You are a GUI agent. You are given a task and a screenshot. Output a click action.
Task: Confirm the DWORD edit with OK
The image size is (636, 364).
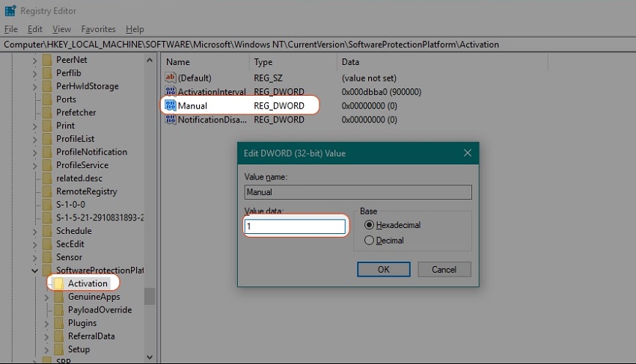point(384,270)
